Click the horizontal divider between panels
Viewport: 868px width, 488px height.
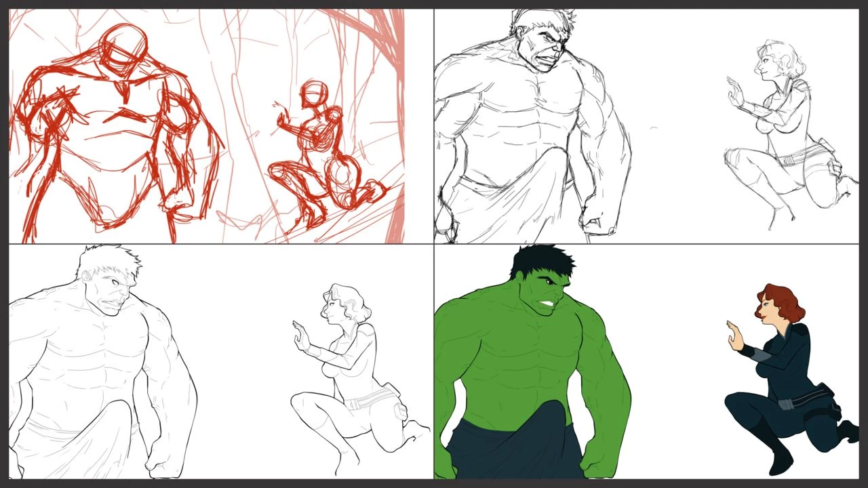click(434, 243)
